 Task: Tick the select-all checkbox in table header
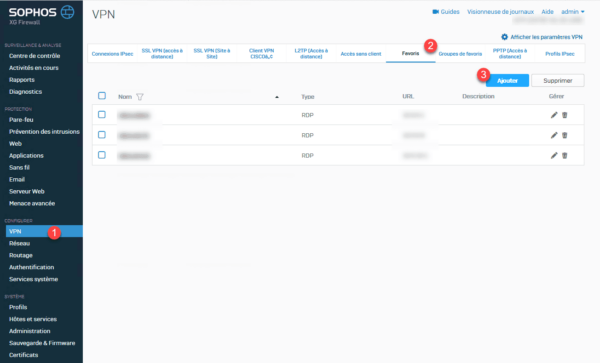pyautogui.click(x=102, y=96)
